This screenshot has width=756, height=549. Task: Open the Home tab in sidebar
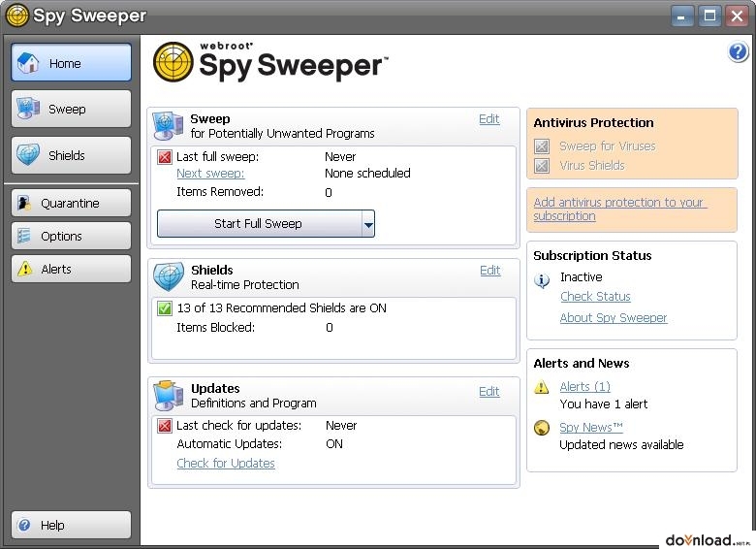[x=72, y=63]
